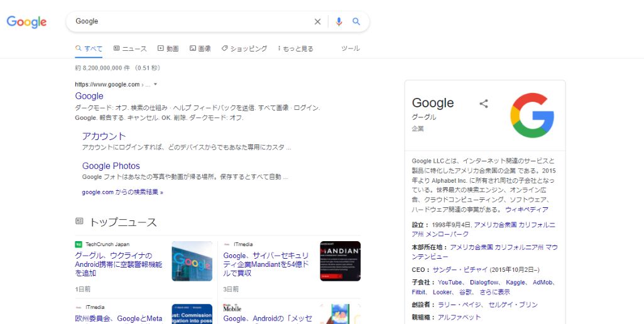Image resolution: width=644 pixels, height=324 pixels.
Task: Click the ウィキペディア link
Action: pos(527,210)
